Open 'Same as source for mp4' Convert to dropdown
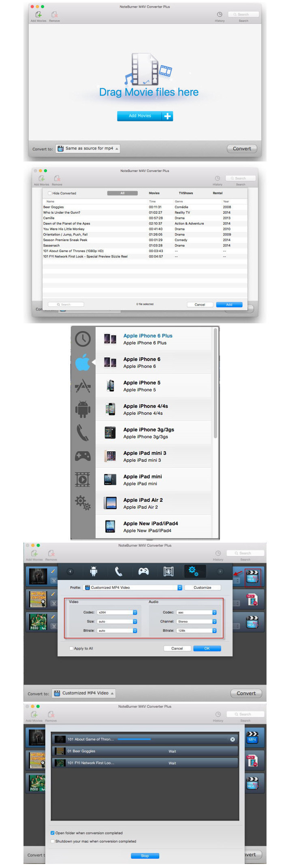290x868 pixels. pyautogui.click(x=88, y=149)
